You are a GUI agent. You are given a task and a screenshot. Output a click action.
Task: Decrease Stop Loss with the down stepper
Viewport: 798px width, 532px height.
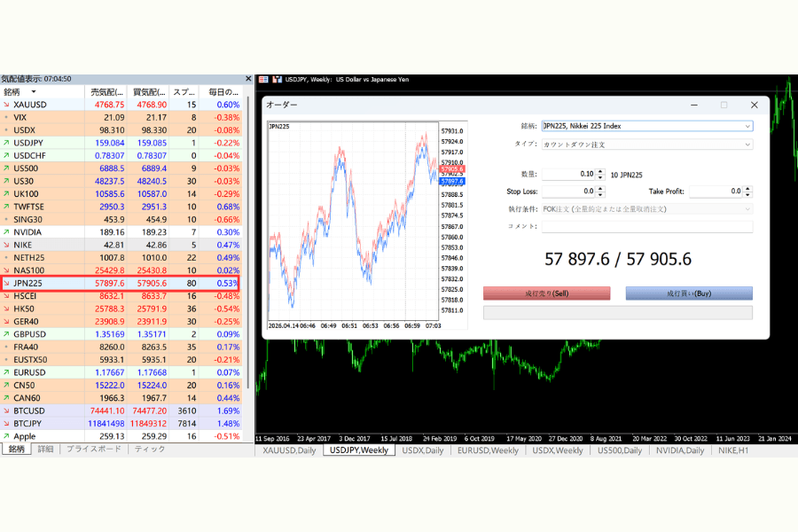pos(600,194)
